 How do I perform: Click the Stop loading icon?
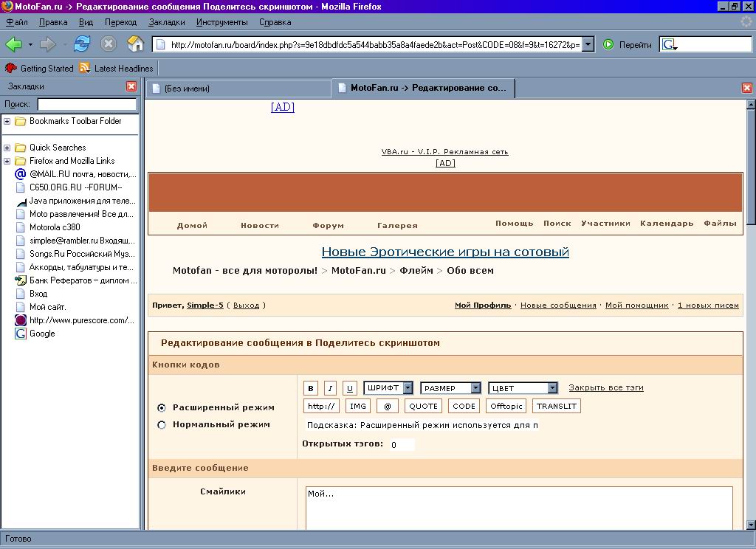tap(109, 44)
